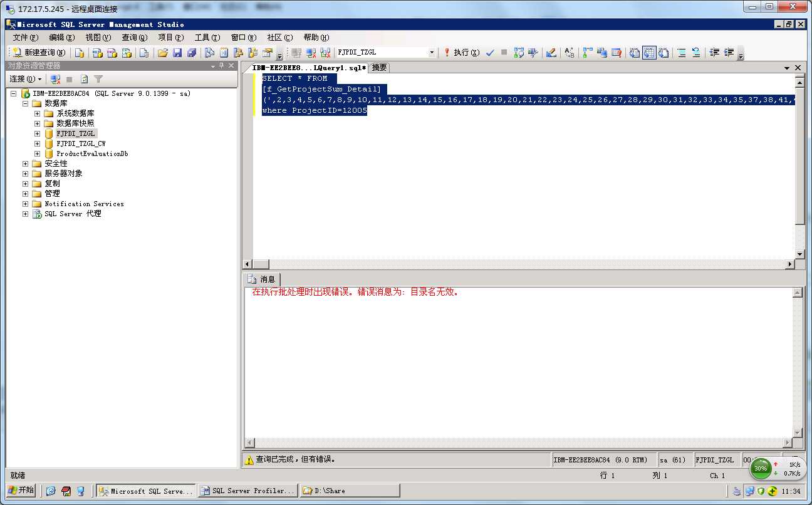Collapse the 数据库 folder

(x=26, y=103)
